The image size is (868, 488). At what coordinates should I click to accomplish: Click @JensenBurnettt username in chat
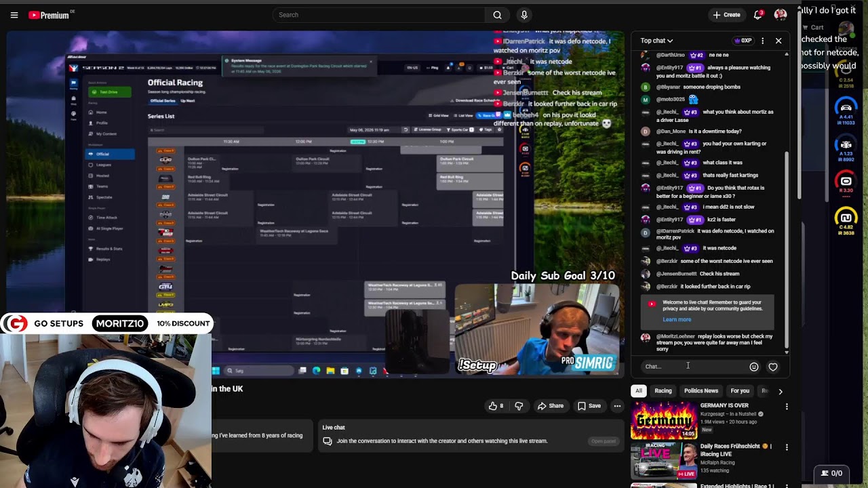[677, 274]
